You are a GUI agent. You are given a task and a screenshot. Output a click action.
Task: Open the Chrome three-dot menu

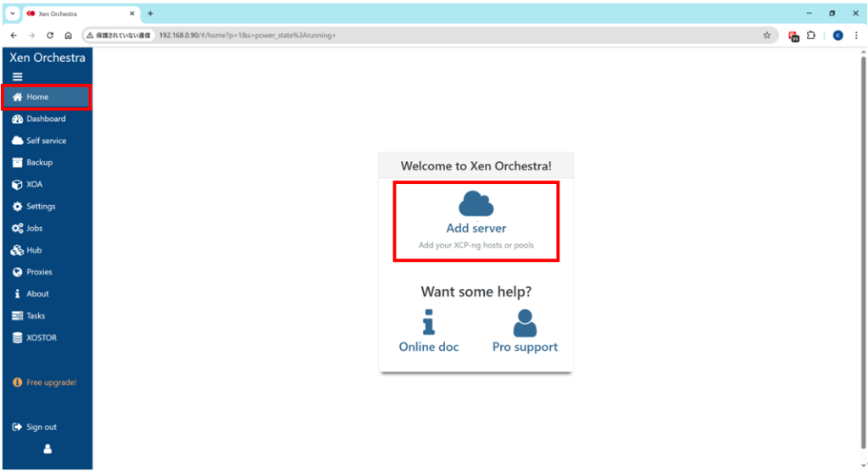856,36
